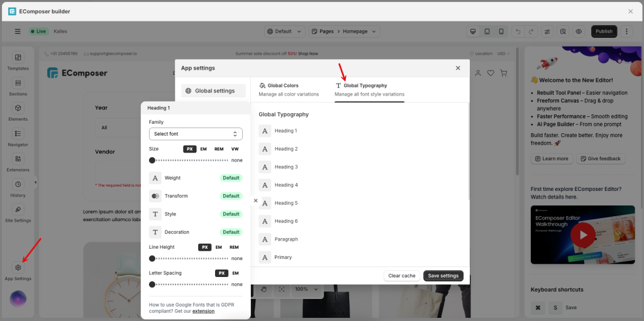Select EM unit for Letter Spacing
Screen dimensions: 644x321
pos(235,273)
